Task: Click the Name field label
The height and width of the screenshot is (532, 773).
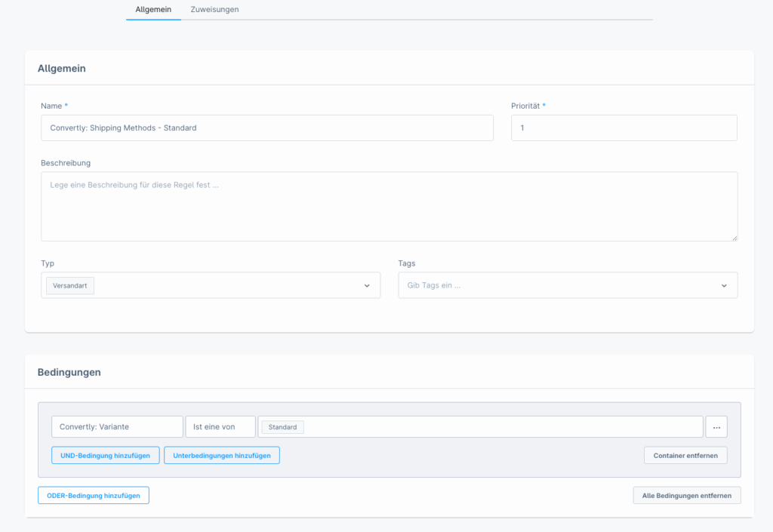Action: point(51,106)
